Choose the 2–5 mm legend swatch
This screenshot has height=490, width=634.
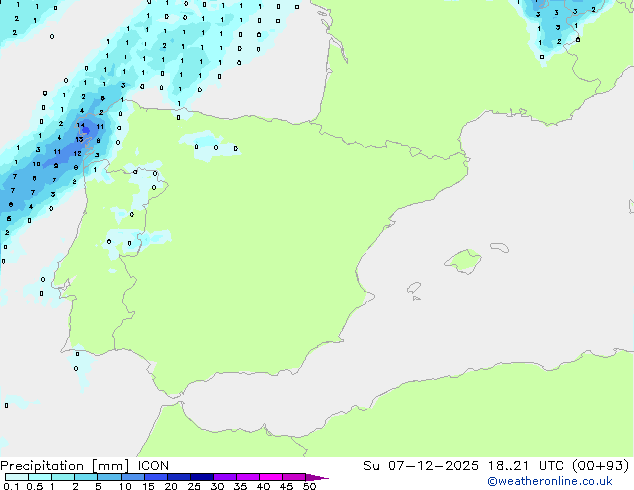(86, 477)
